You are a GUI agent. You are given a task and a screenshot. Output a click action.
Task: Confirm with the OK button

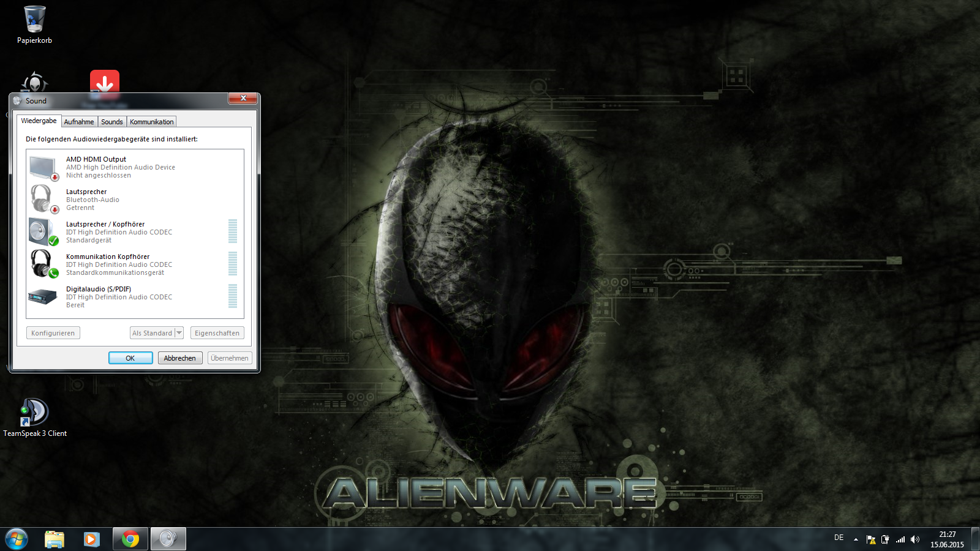pos(130,358)
